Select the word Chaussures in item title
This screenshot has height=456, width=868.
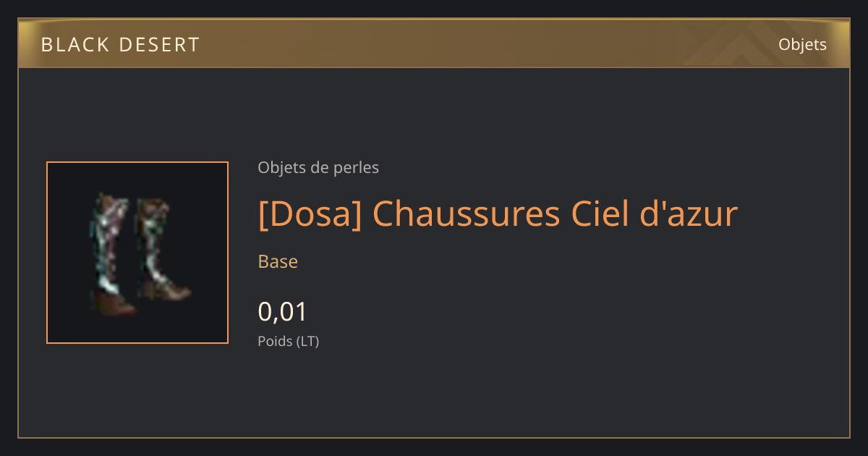pos(467,214)
